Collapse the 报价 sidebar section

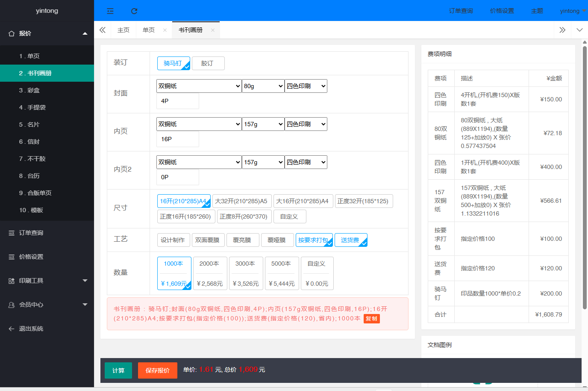point(85,33)
